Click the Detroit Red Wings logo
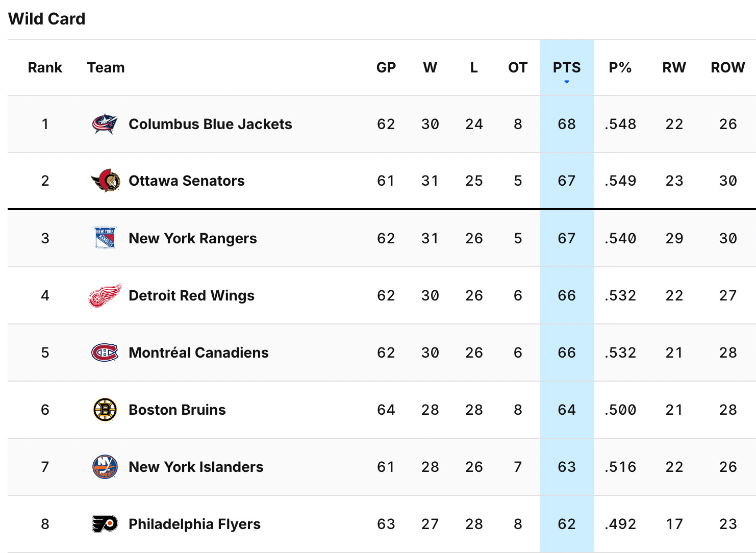The image size is (756, 553). (x=105, y=295)
